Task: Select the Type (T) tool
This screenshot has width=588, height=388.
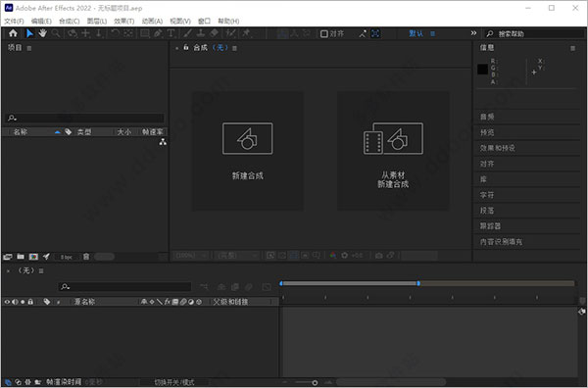Action: (171, 33)
